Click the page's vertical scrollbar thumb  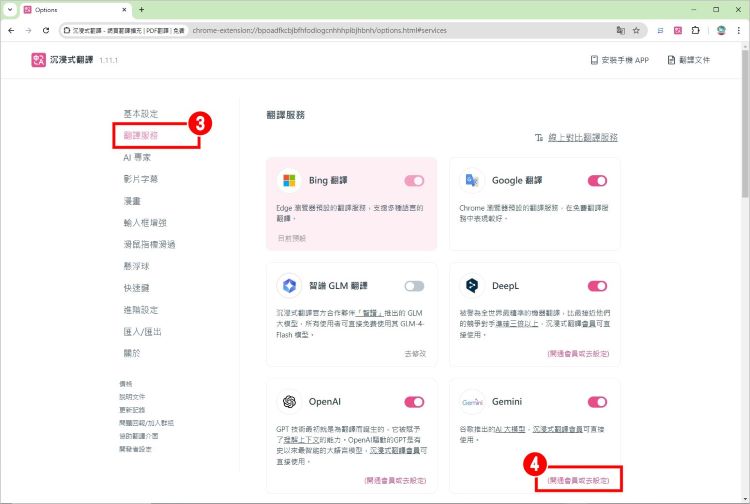click(745, 122)
